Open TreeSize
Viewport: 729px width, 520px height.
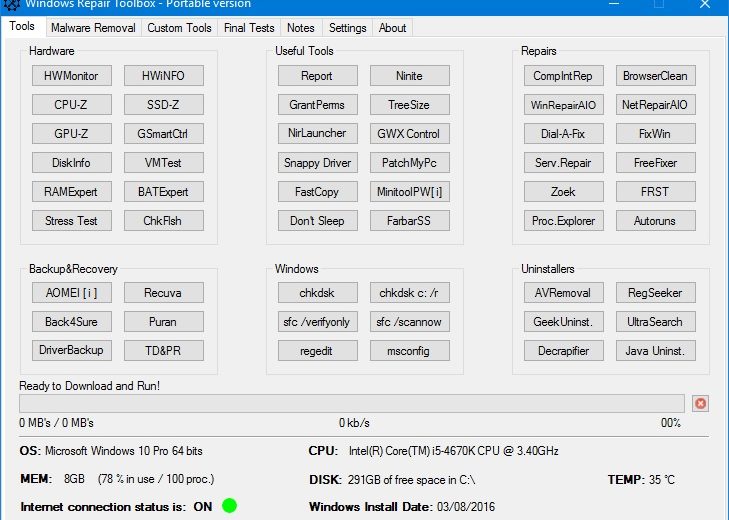(410, 105)
